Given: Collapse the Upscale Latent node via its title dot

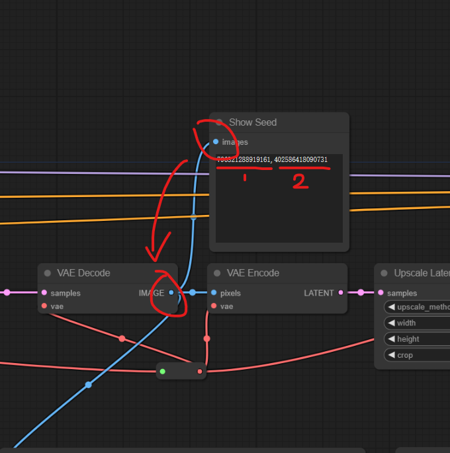Looking at the screenshot, I should (x=384, y=273).
